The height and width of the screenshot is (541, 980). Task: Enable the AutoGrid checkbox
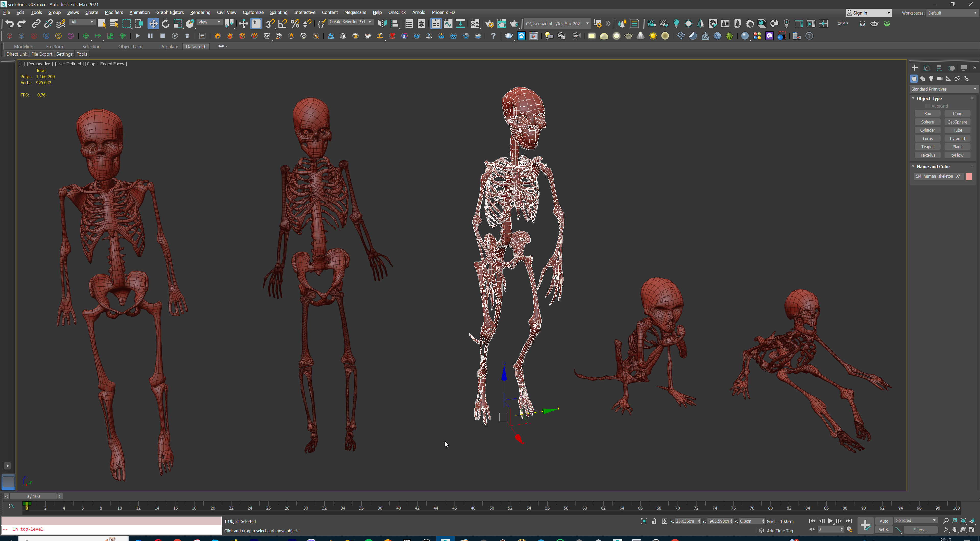[x=927, y=106]
